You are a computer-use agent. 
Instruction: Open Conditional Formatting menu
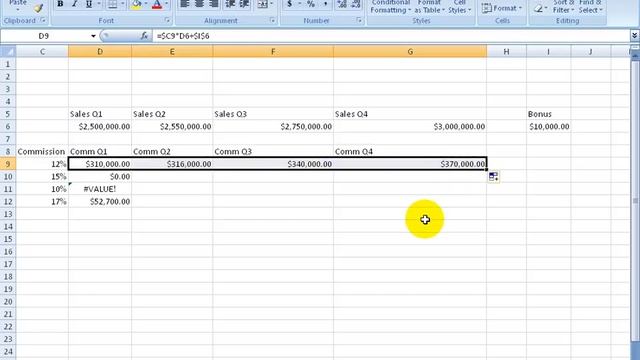click(391, 7)
